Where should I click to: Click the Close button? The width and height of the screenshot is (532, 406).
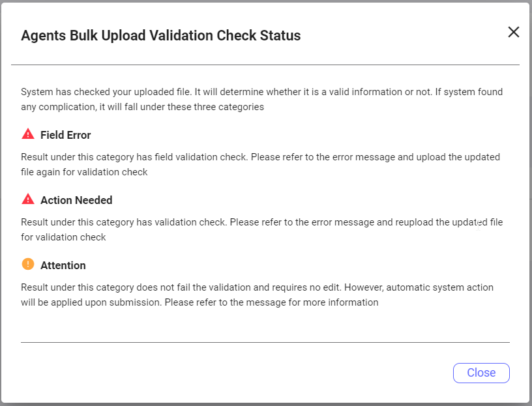[481, 373]
